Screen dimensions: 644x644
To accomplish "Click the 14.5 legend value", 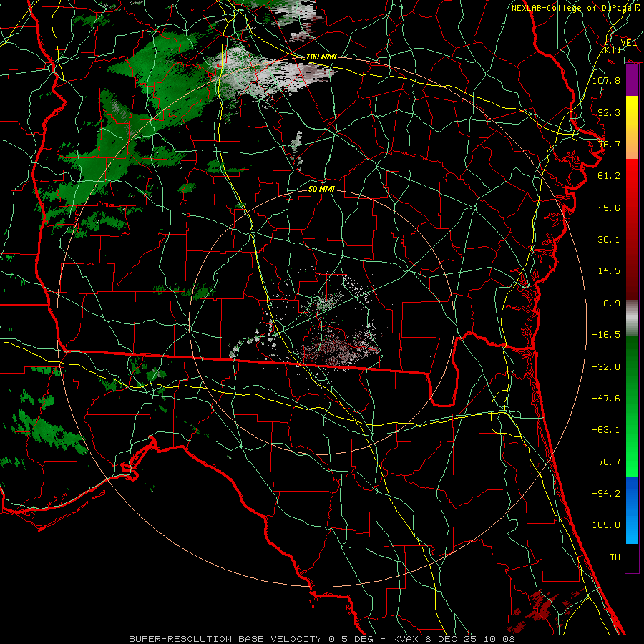I will (x=609, y=271).
